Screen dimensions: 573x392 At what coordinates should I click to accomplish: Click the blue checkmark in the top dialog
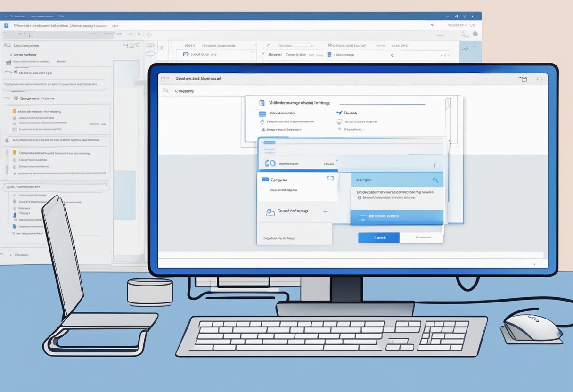click(339, 113)
